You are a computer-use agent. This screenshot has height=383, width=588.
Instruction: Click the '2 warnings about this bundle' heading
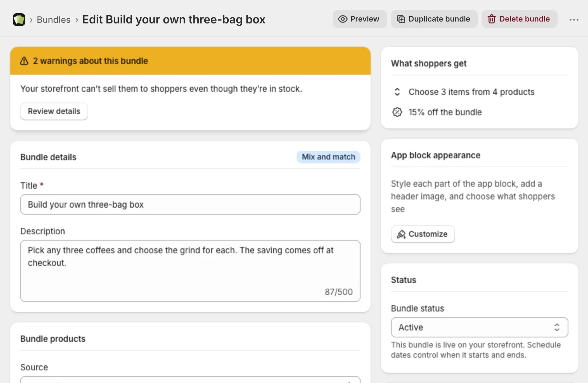tap(90, 61)
